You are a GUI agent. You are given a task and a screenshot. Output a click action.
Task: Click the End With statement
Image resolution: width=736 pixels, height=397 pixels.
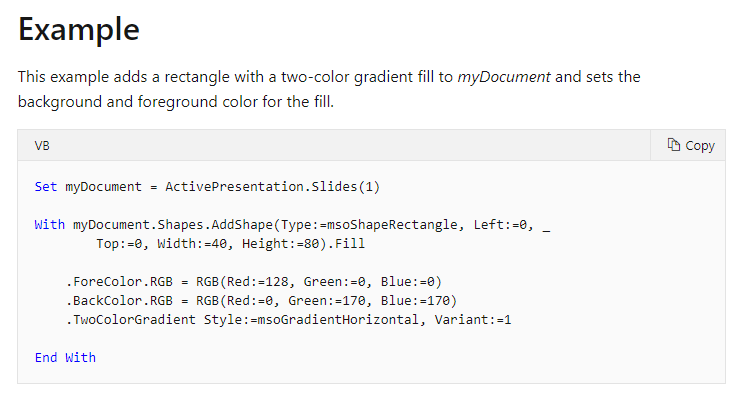(65, 358)
